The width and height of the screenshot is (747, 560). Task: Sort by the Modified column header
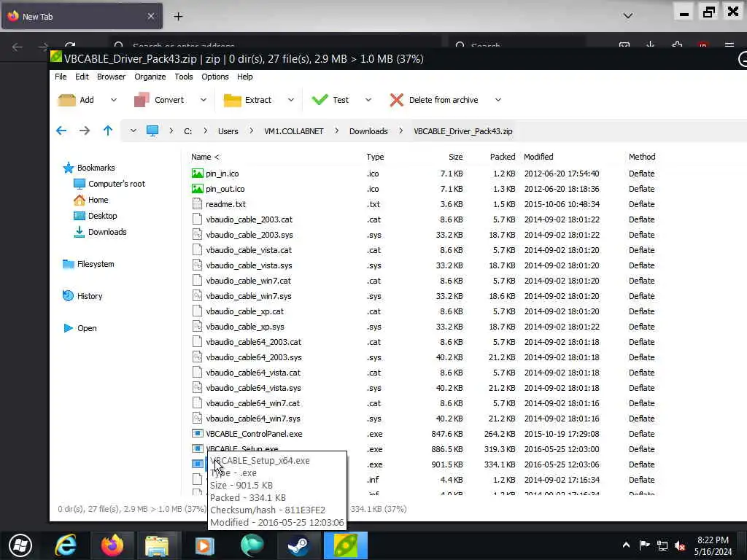click(x=538, y=157)
